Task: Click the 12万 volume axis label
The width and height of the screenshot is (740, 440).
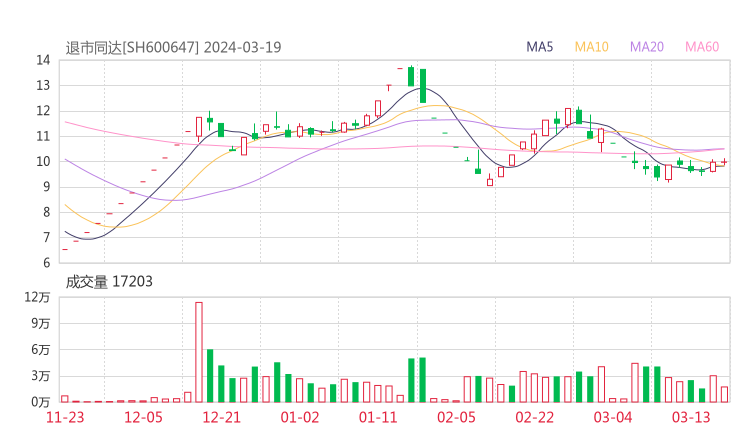Action: [37, 297]
